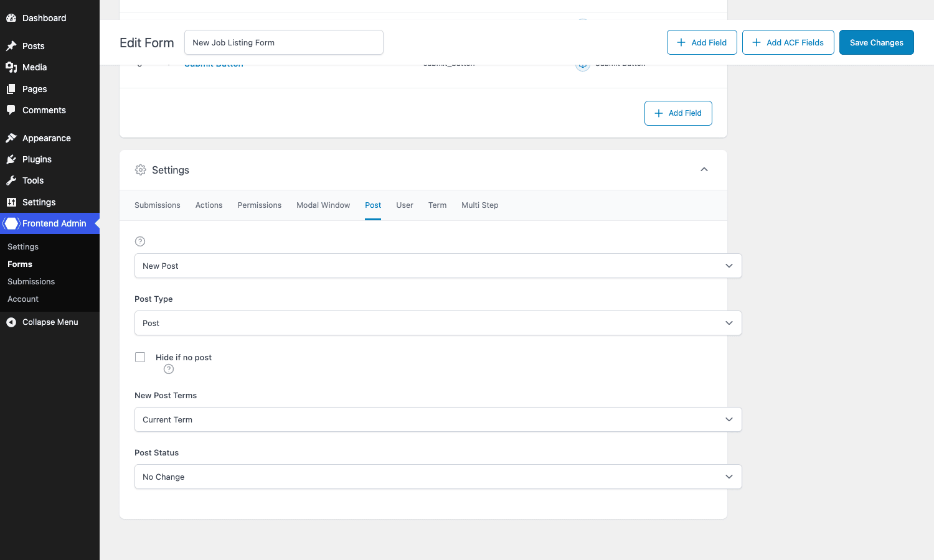Click the Comments bubble icon
This screenshot has width=934, height=560.
click(11, 110)
